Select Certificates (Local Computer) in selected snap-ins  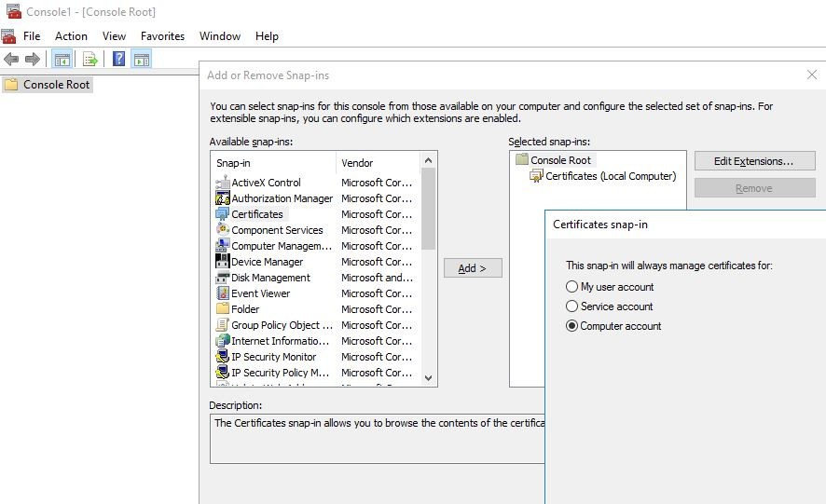[x=610, y=176]
